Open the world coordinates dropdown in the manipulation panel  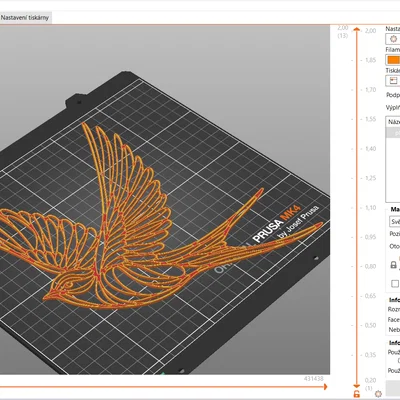click(x=394, y=222)
